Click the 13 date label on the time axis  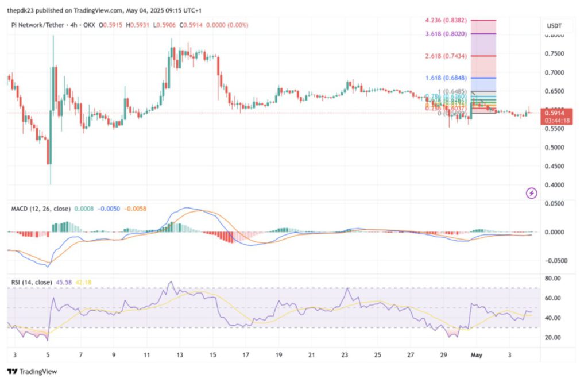[x=180, y=355]
